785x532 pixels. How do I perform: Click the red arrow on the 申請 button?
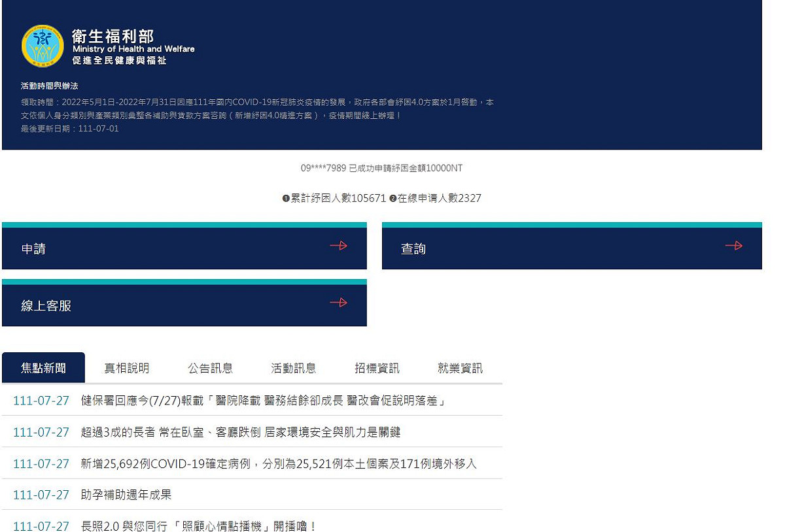click(x=338, y=246)
